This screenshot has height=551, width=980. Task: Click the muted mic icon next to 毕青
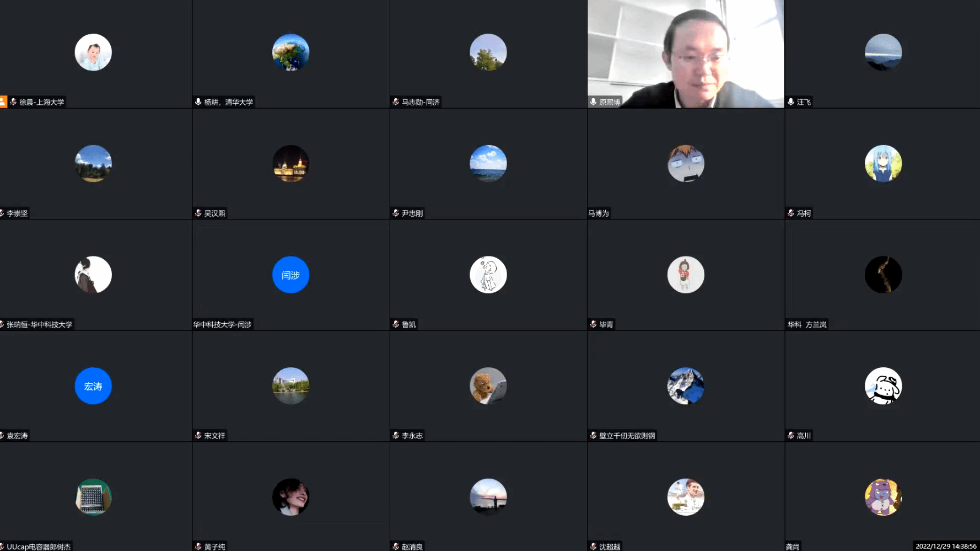coord(594,324)
